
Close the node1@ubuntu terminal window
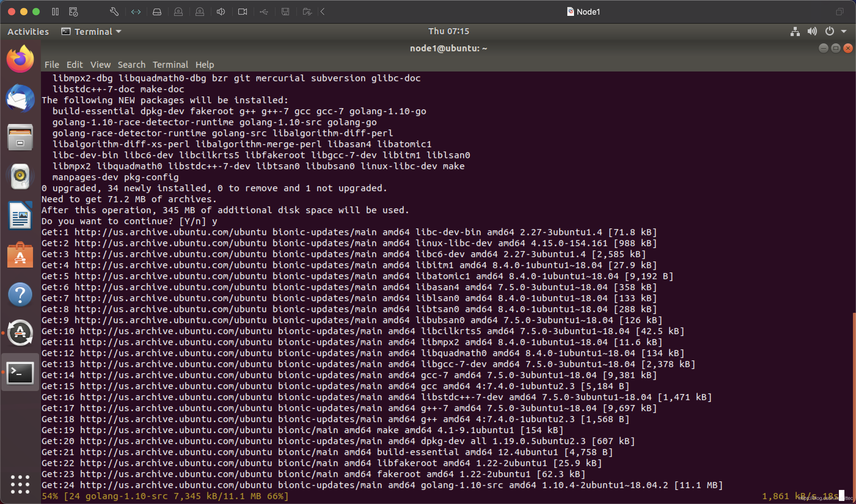(848, 48)
